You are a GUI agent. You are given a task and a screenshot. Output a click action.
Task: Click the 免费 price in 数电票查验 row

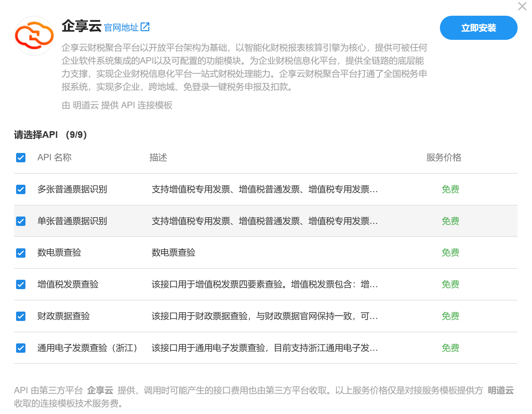pos(450,253)
